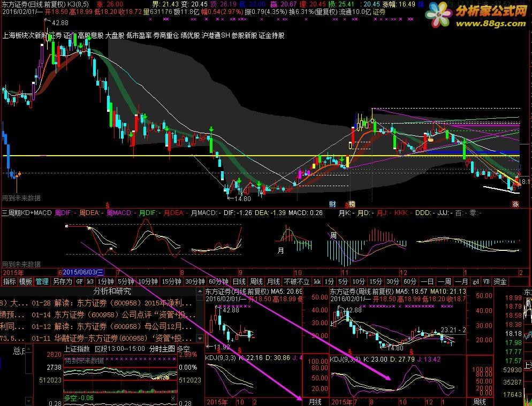Open the 01-11 华融证券 news item
The width and height of the screenshot is (532, 406).
pos(112,338)
